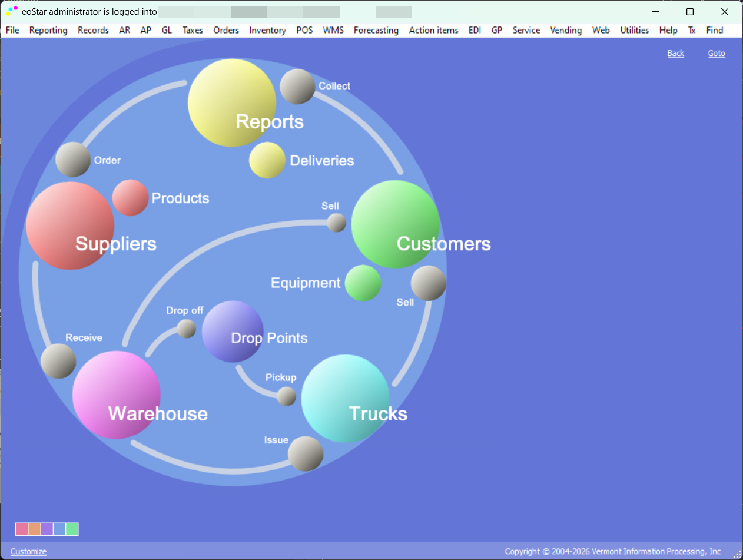Pick the pink theme color swatch
743x560 pixels.
(22, 529)
